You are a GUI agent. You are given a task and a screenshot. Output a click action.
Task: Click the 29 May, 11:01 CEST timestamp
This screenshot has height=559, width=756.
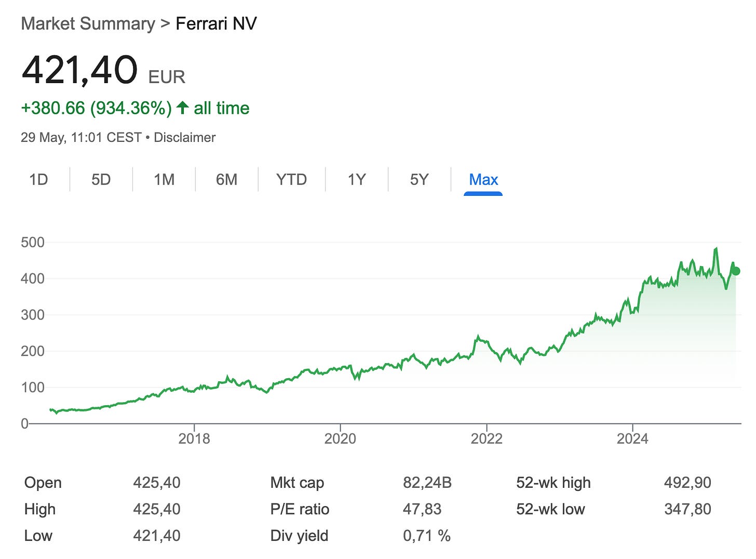(x=81, y=138)
